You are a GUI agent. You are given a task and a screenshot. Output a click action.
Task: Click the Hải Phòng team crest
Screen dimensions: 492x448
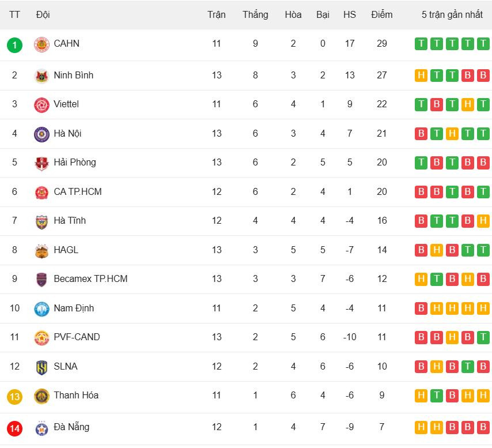coord(41,163)
